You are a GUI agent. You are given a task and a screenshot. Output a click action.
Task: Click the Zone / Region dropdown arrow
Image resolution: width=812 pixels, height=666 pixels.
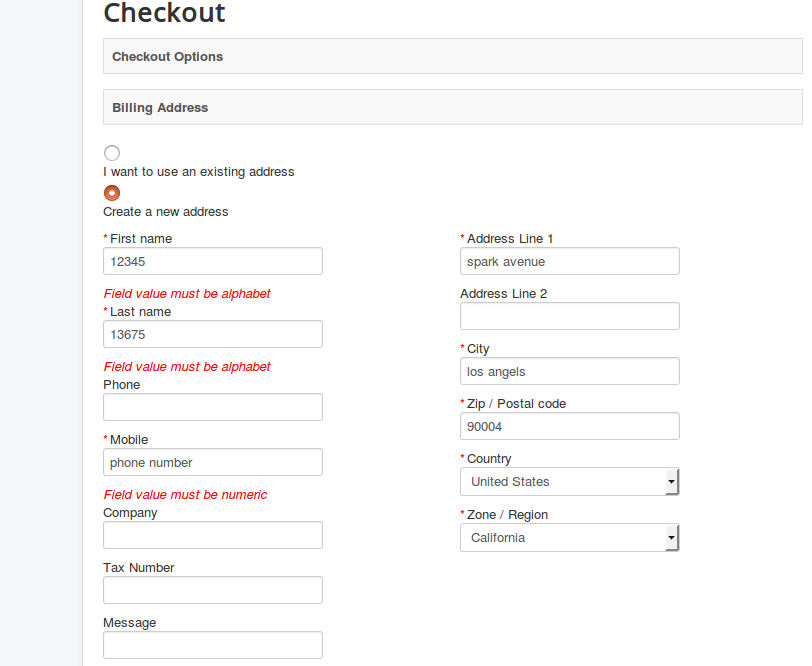point(672,538)
